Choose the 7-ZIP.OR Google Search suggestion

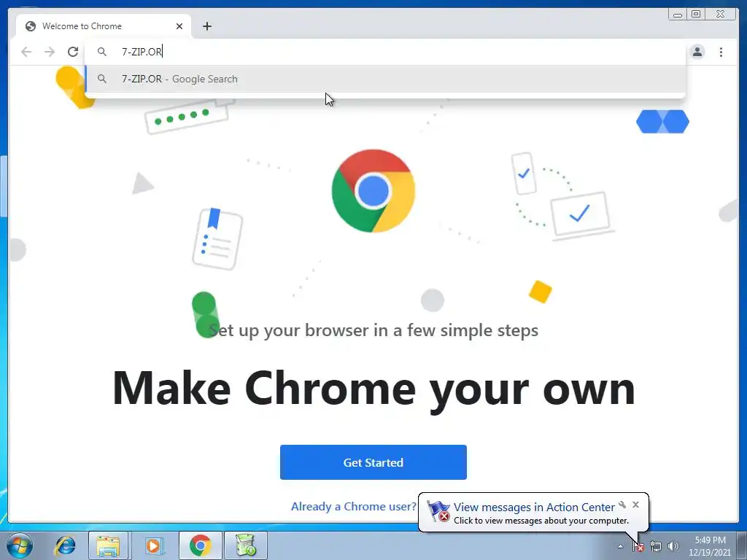385,79
